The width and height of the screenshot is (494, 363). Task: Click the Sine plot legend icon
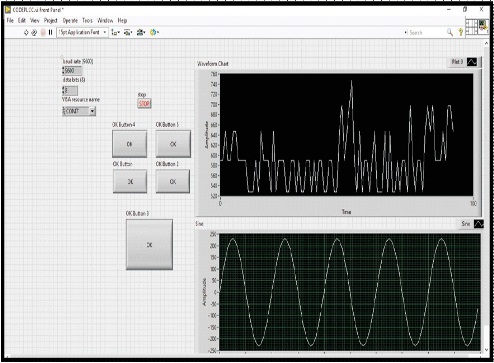pyautogui.click(x=478, y=224)
